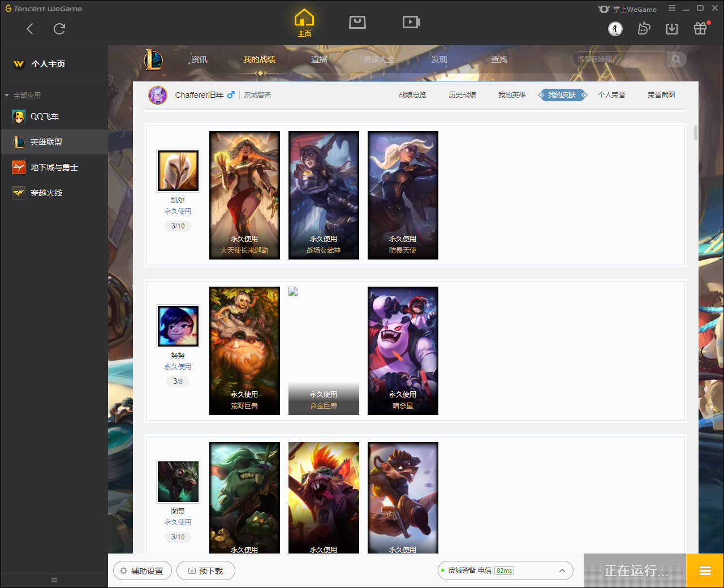Select QQ飞车 in the sidebar
The height and width of the screenshot is (588, 724).
pyautogui.click(x=54, y=116)
